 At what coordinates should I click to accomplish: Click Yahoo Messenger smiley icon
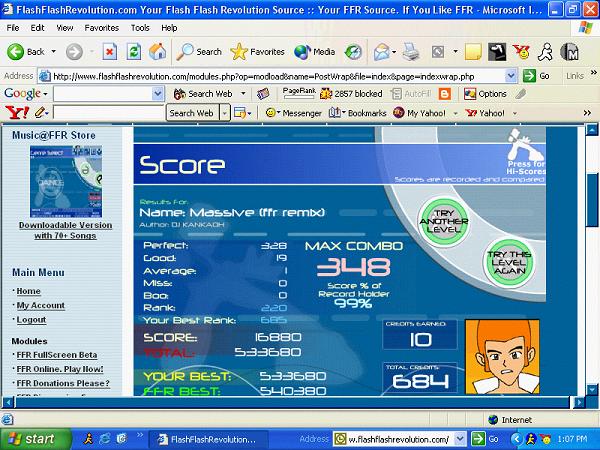point(271,113)
